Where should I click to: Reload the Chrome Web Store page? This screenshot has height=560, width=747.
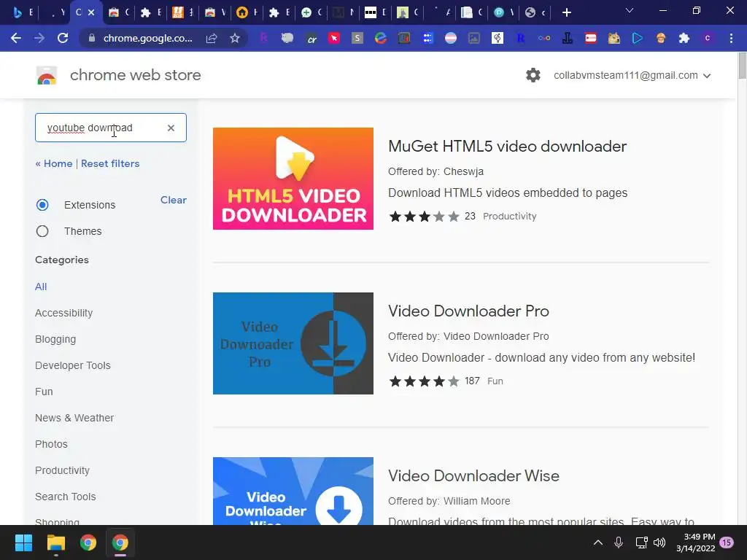63,38
